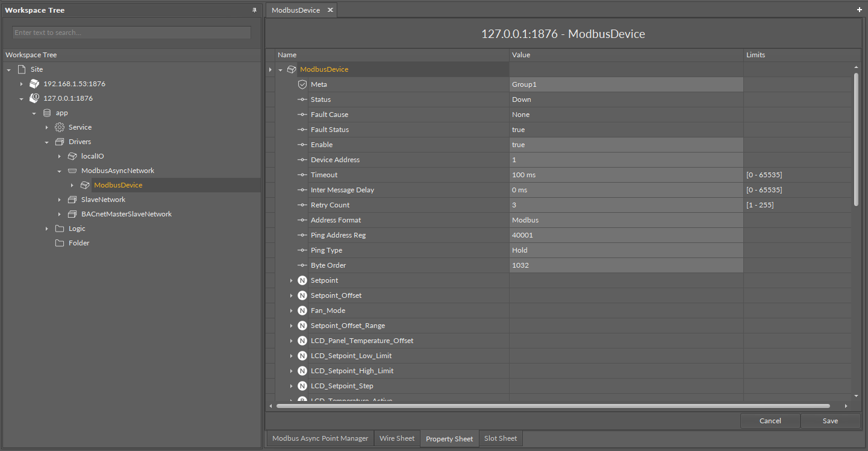
Task: Click the 192.168.1.53:1876 device icon
Action: click(x=34, y=84)
